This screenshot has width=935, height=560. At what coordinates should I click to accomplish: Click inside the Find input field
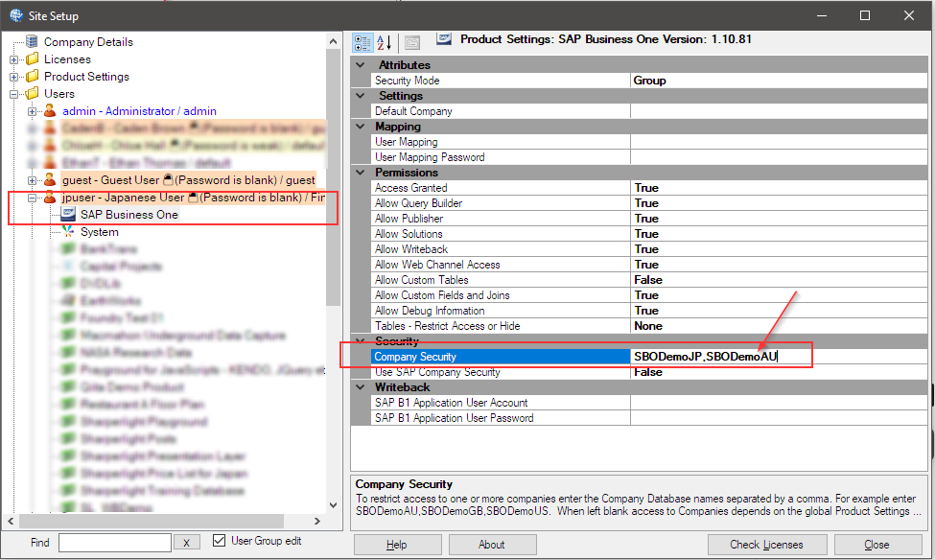[114, 543]
